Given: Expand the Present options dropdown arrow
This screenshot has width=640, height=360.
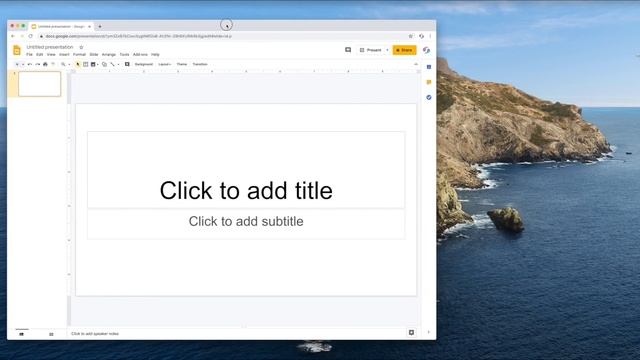Looking at the screenshot, I should tap(387, 50).
